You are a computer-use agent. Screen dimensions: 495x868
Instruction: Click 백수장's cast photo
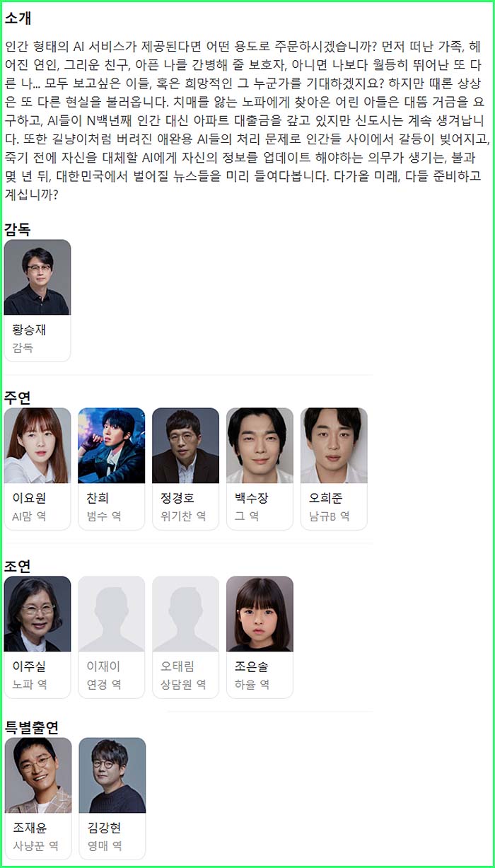(260, 446)
